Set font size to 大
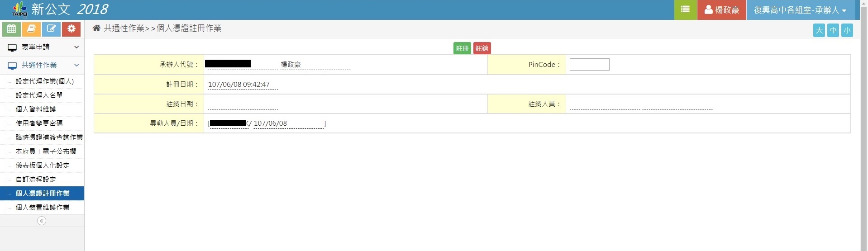Image resolution: width=868 pixels, height=251 pixels. pos(819,30)
